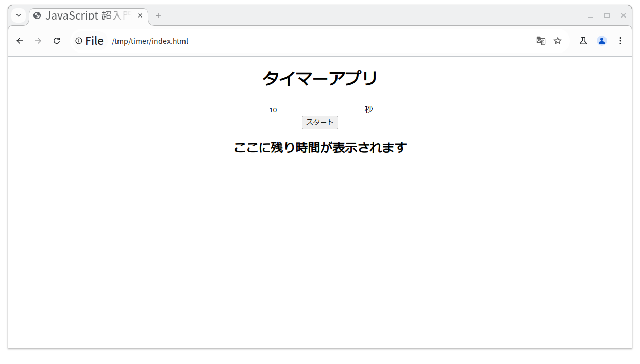
Task: Close the JavaScript 超入門 tab
Action: (140, 15)
